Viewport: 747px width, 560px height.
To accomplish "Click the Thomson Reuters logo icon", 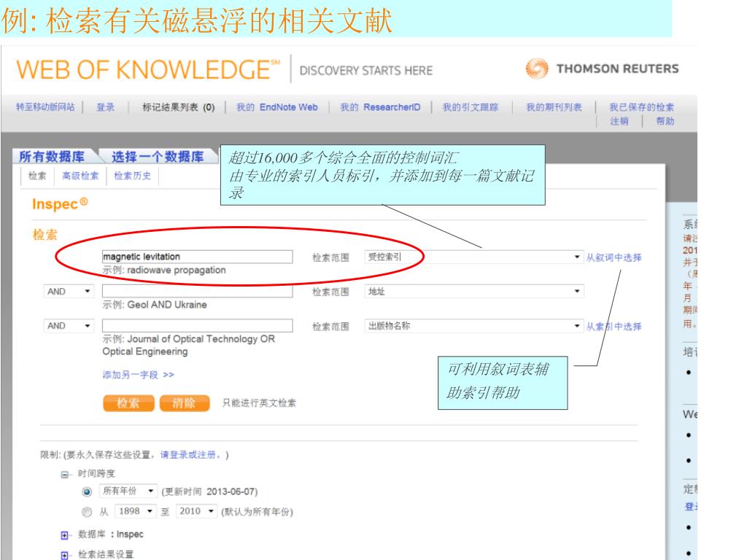I will point(537,69).
